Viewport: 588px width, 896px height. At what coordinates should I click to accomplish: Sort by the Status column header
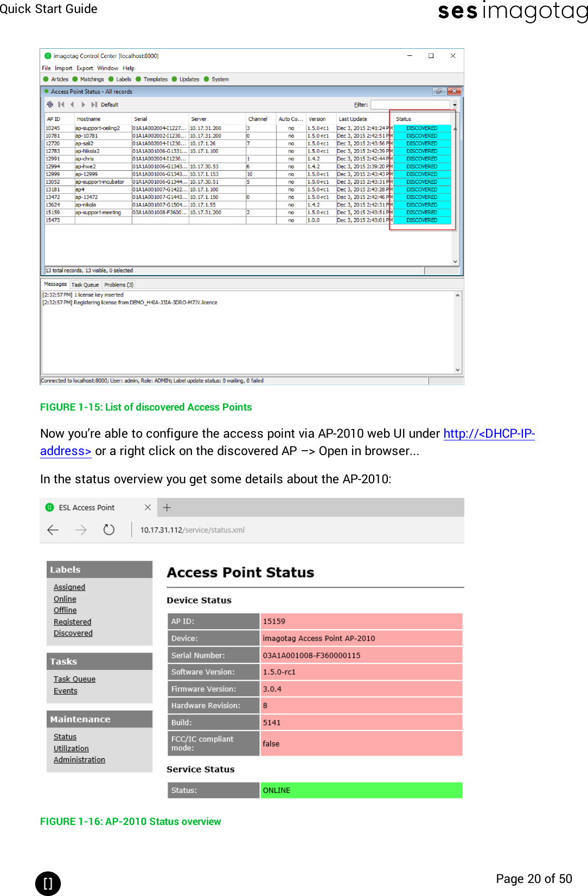click(422, 119)
